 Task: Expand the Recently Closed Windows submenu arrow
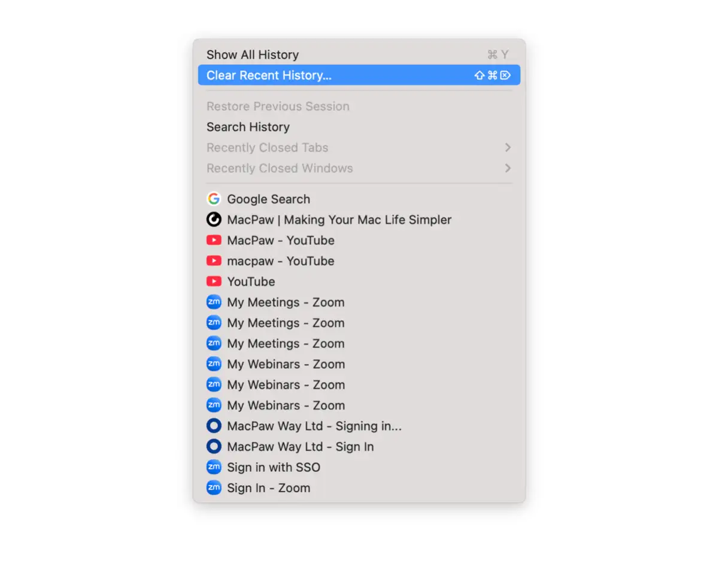[508, 168]
